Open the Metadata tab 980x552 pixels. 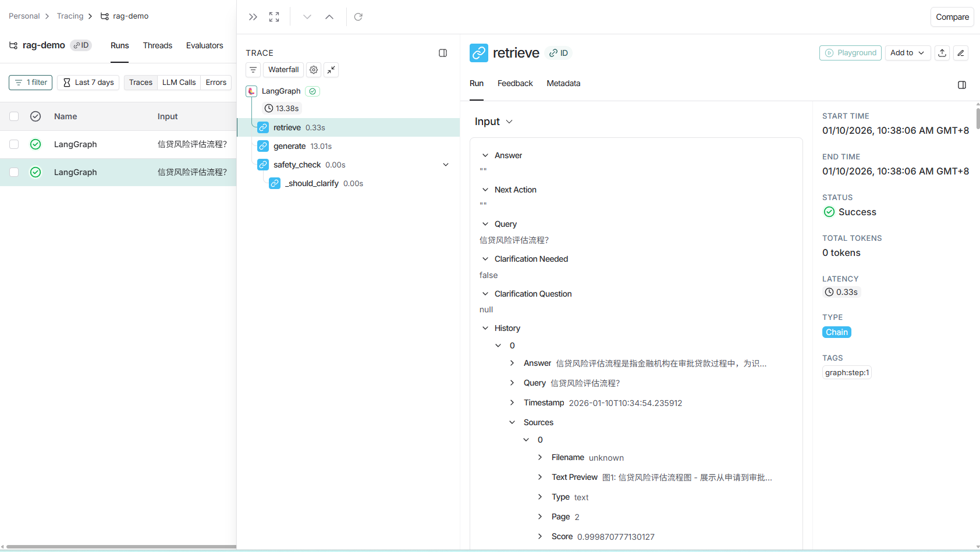click(563, 83)
